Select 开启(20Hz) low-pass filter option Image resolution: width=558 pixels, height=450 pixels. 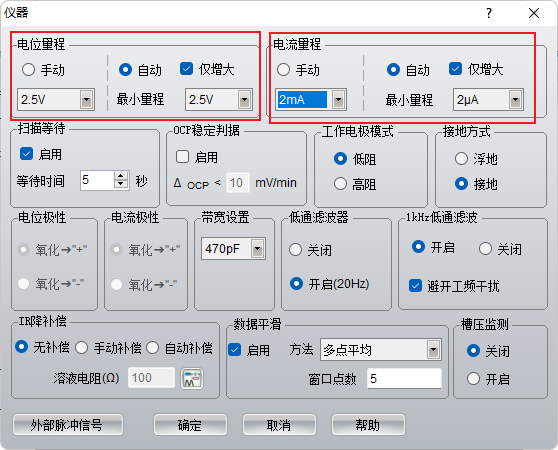(296, 284)
